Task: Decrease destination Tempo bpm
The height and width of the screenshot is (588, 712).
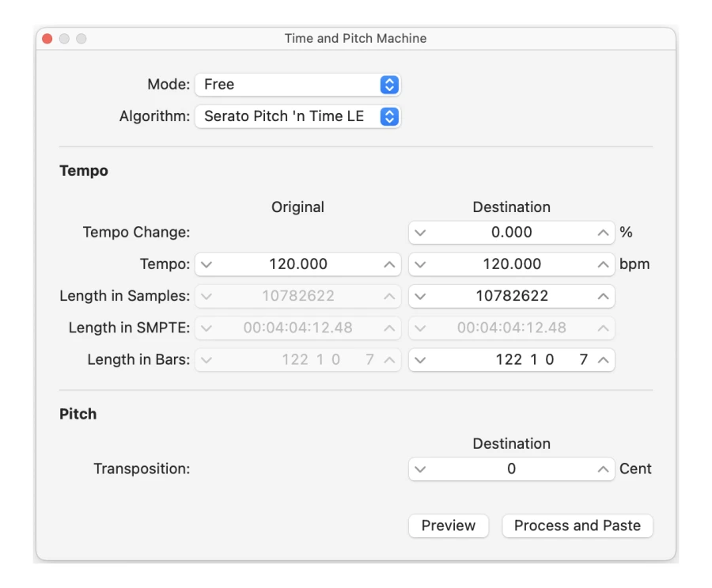Action: click(421, 264)
